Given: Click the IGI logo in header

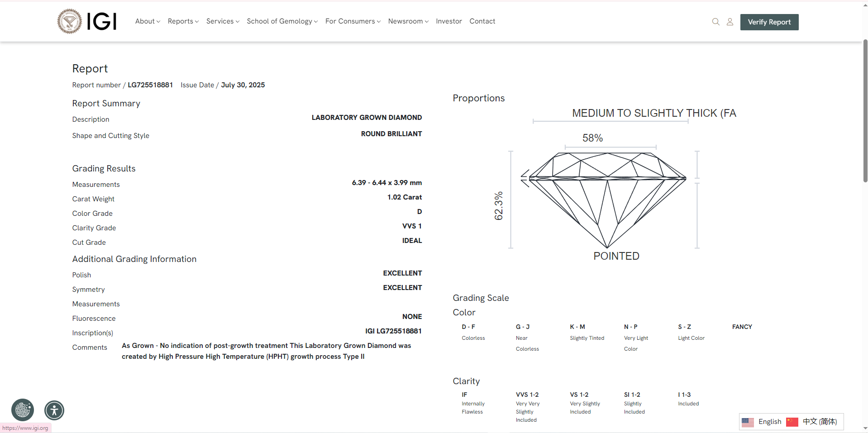Looking at the screenshot, I should pyautogui.click(x=87, y=21).
